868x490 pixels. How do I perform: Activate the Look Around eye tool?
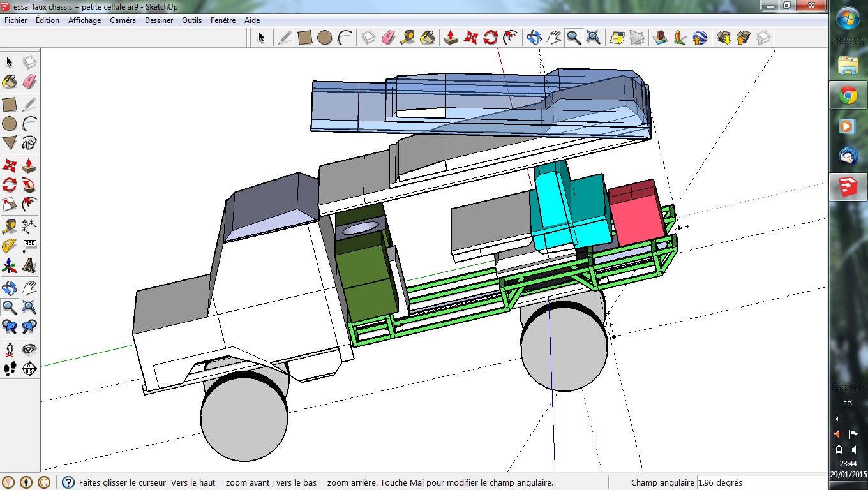(x=29, y=349)
